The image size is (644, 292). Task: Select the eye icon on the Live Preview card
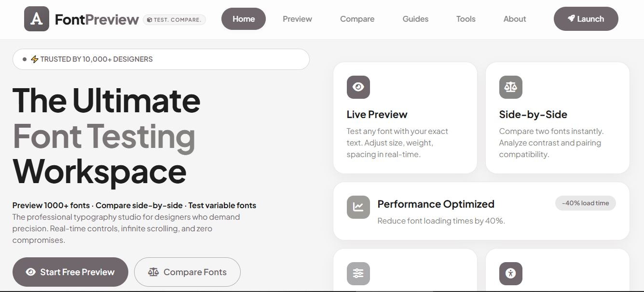pyautogui.click(x=358, y=87)
